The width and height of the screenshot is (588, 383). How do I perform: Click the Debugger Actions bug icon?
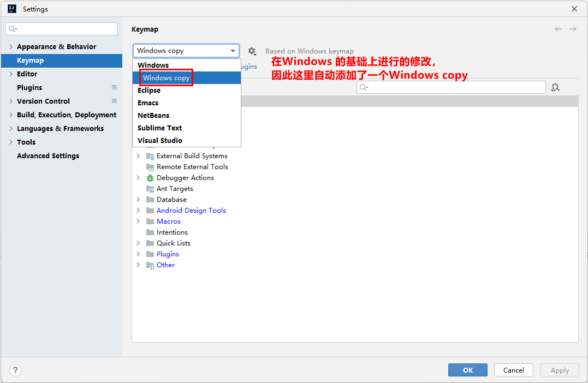[x=150, y=178]
